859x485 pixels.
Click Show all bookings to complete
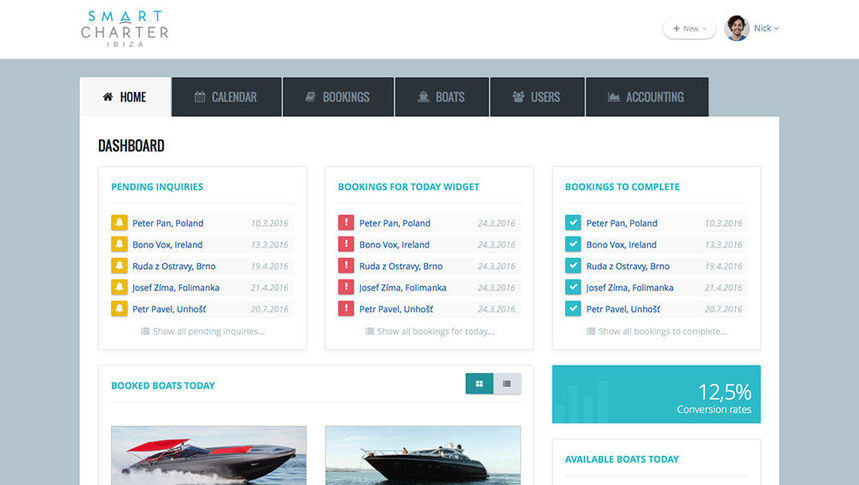[656, 331]
